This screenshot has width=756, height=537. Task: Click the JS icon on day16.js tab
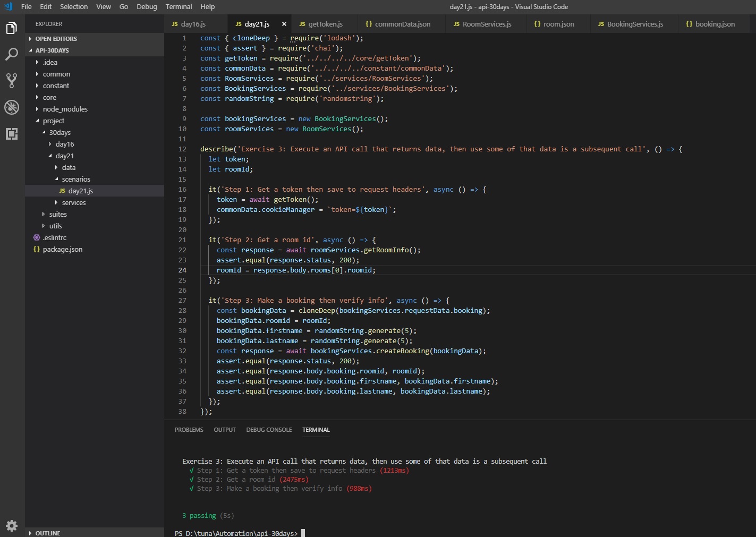point(175,24)
